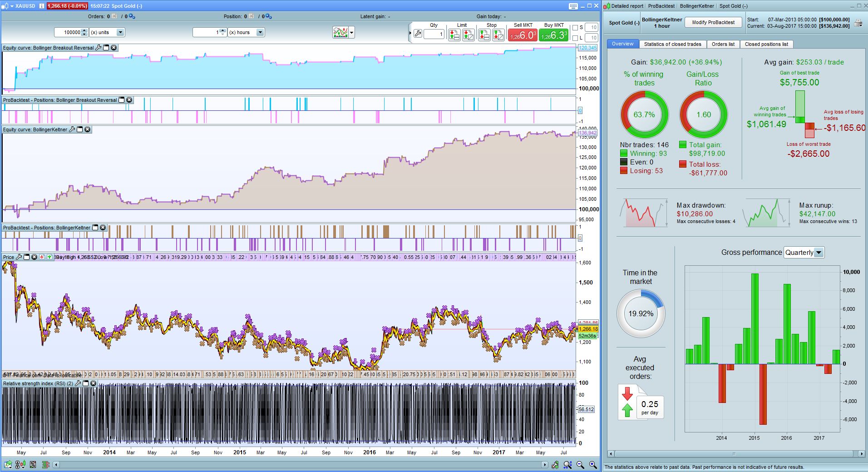Switch to Statistics of closed trades tab
Image resolution: width=868 pixels, height=472 pixels.
[672, 44]
